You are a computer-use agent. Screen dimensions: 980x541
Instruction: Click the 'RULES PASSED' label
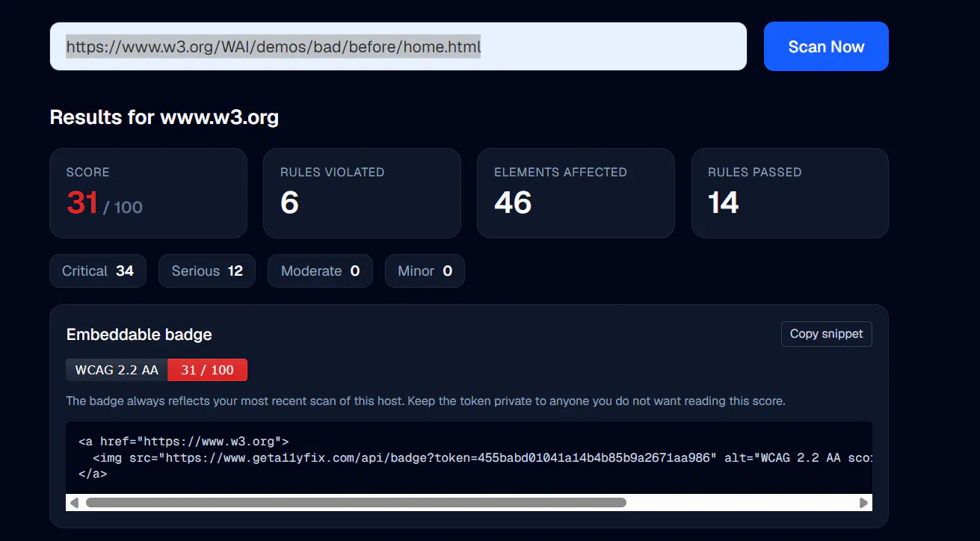[754, 172]
